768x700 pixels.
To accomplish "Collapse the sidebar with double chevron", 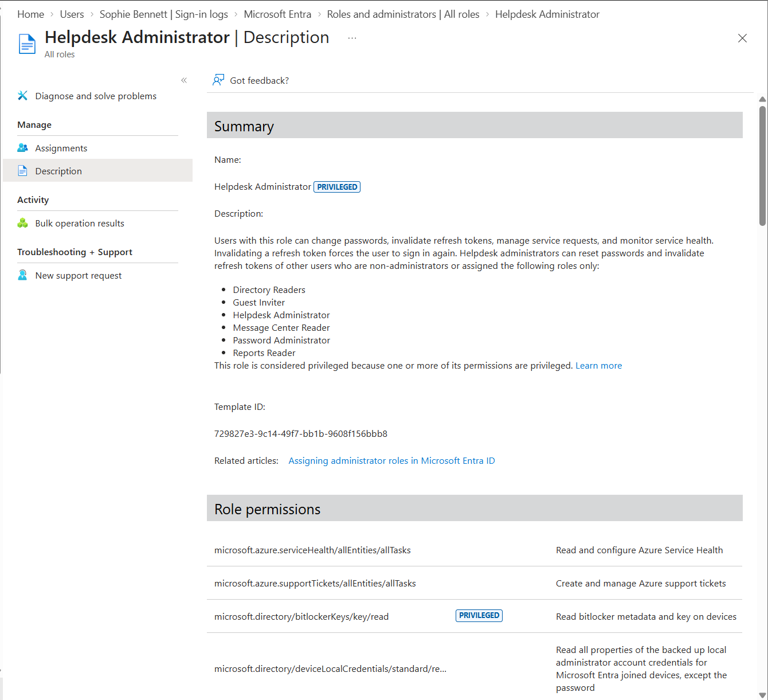I will point(184,80).
